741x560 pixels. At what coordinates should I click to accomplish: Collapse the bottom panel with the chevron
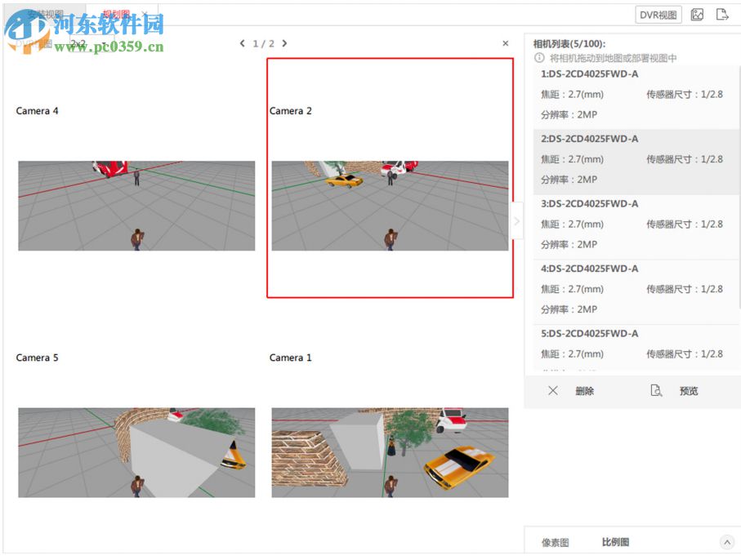click(727, 541)
